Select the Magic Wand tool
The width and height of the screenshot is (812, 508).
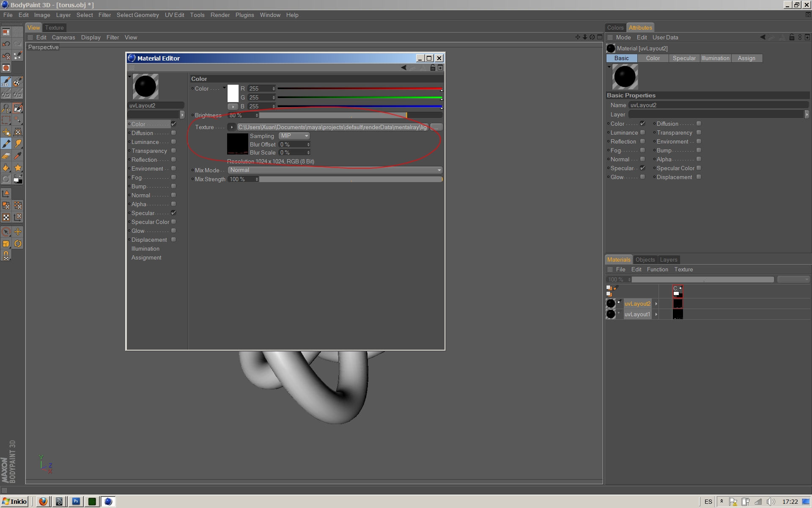[x=18, y=120]
